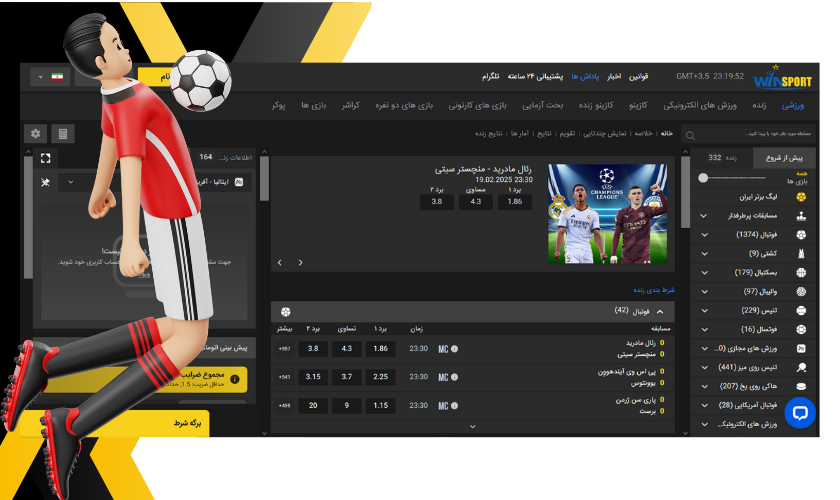
Task: Click the Iran league ball icon
Action: (801, 197)
